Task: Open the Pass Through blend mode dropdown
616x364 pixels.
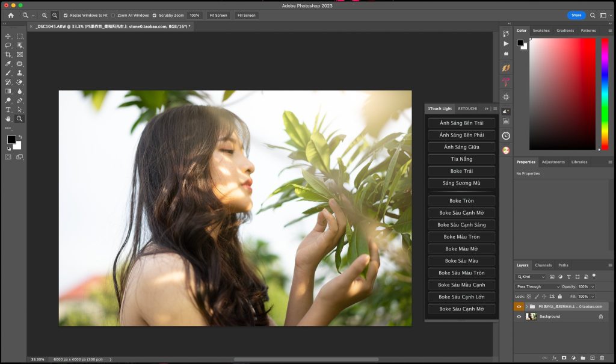Action: click(537, 286)
